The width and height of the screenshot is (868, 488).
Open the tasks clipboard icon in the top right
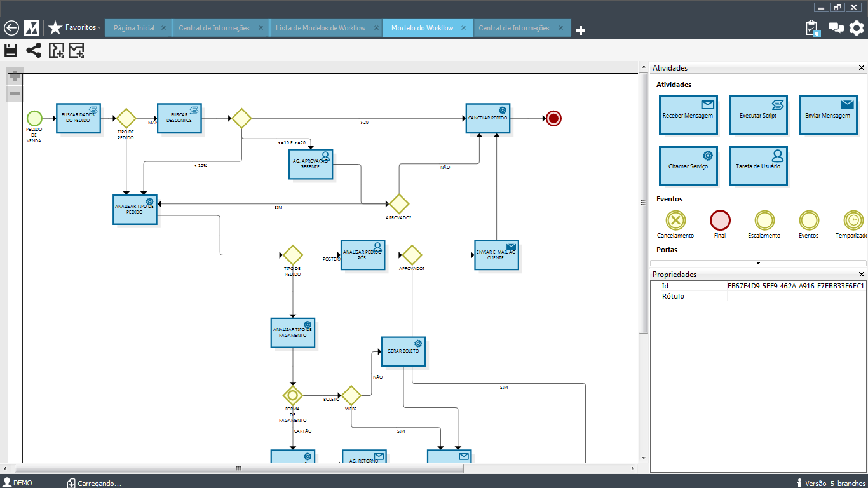tap(812, 28)
